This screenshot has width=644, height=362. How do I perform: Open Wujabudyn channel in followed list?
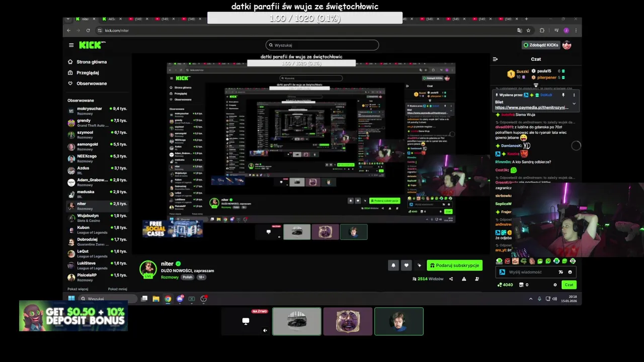97,218
